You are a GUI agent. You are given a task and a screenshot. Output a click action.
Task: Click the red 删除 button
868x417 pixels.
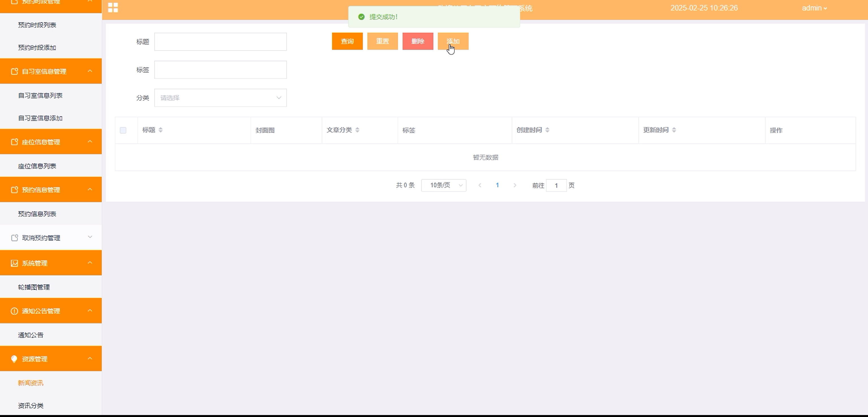point(418,42)
